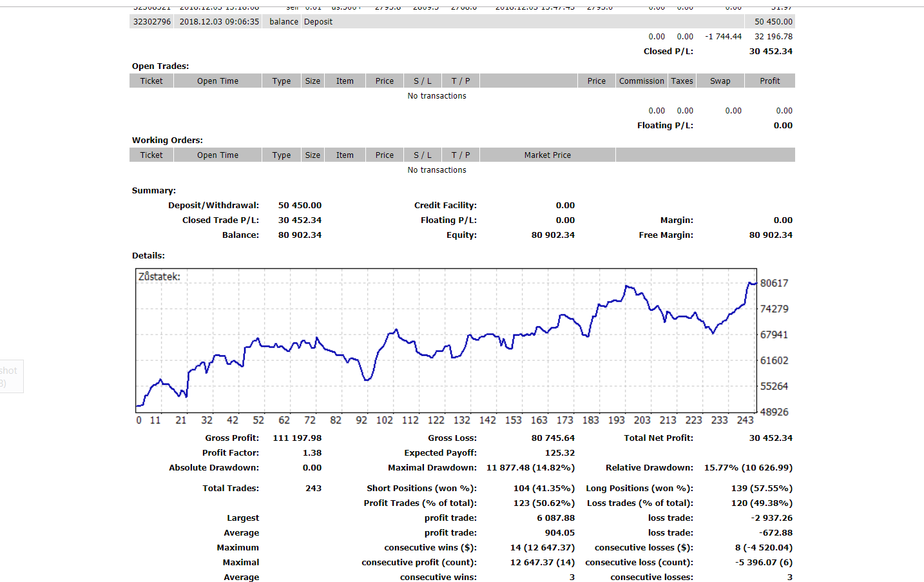Screen dimensions: 924x582
Task: Click the Profit column header
Action: click(x=770, y=81)
